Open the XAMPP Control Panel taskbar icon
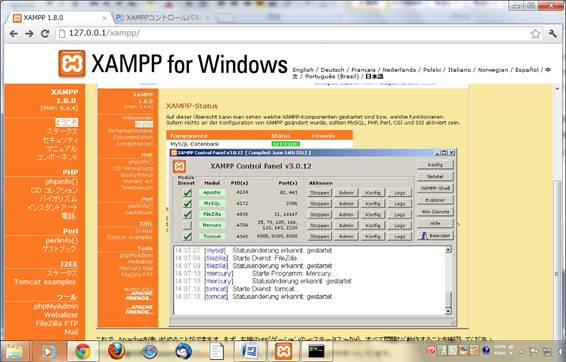The width and height of the screenshot is (566, 362). [283, 351]
